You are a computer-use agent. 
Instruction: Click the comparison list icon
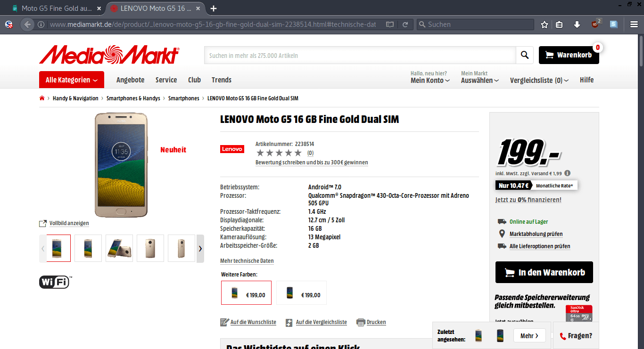click(290, 322)
